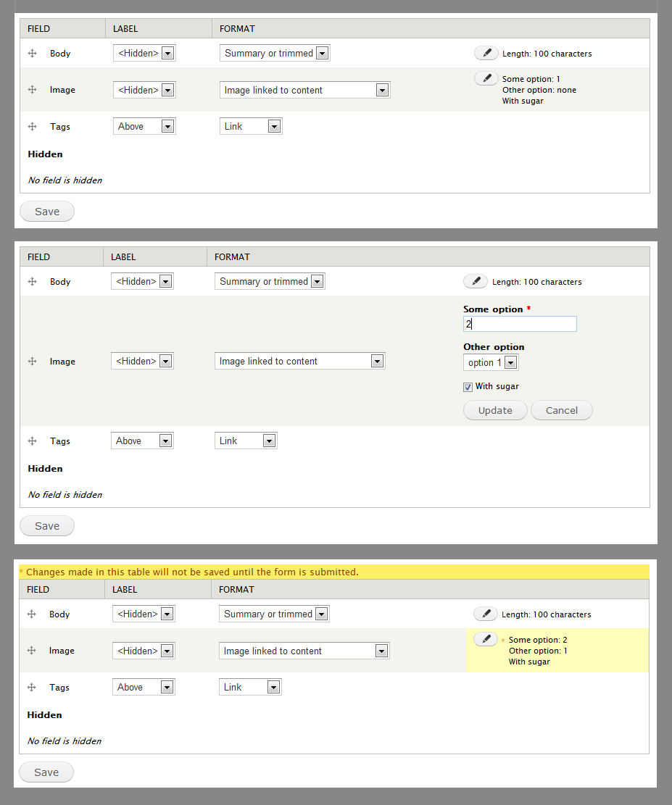Open Tags "Link" format dropdown in warning table

(x=250, y=687)
